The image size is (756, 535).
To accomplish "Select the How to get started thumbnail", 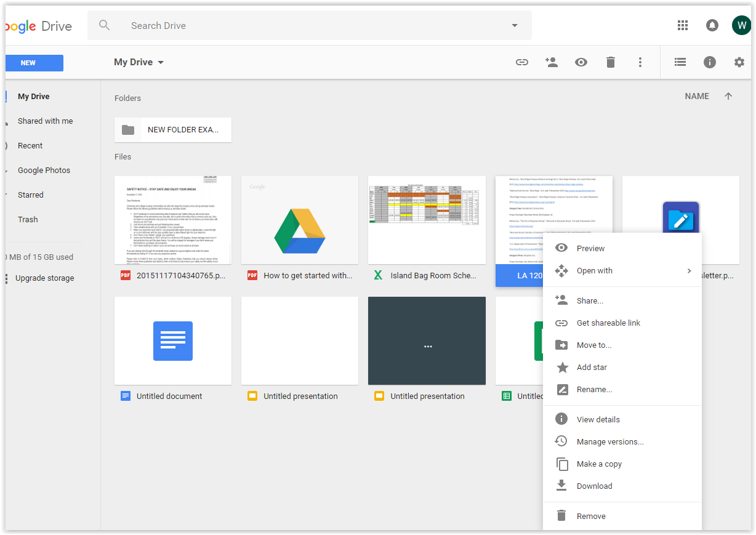I will (x=300, y=220).
